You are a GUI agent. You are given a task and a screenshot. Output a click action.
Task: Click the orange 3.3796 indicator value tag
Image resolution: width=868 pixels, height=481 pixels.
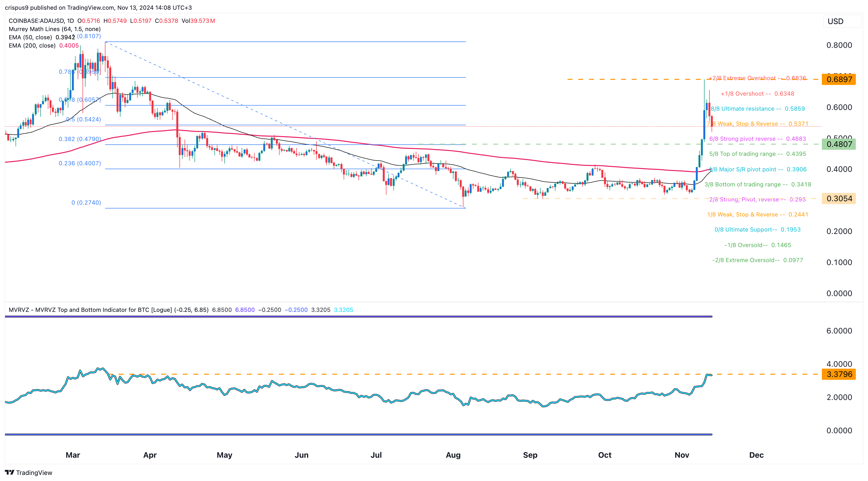[839, 374]
